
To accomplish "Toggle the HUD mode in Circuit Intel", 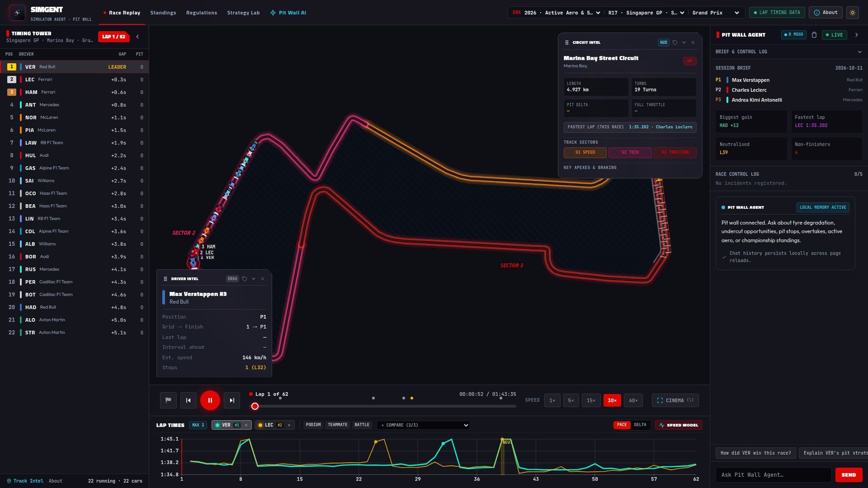I will pos(663,42).
